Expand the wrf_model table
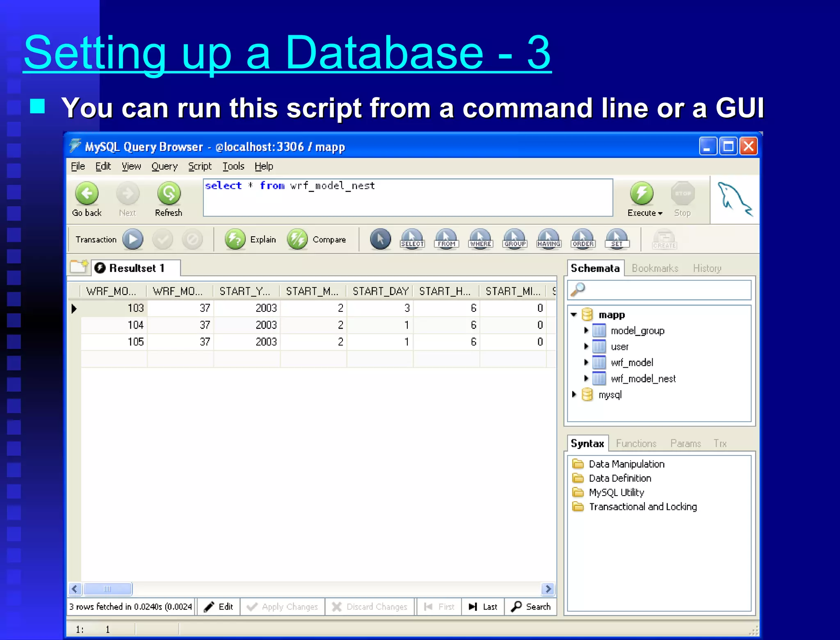Screen dimensions: 840x640 pos(586,362)
